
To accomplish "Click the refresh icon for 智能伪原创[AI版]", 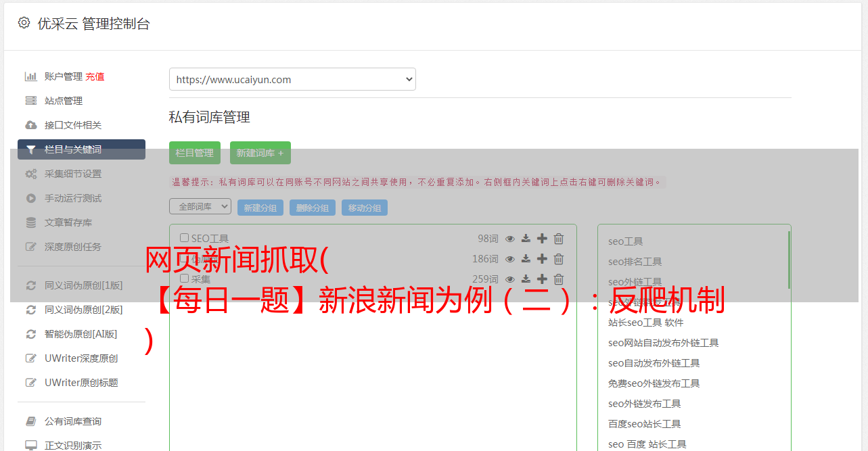I will tap(31, 334).
